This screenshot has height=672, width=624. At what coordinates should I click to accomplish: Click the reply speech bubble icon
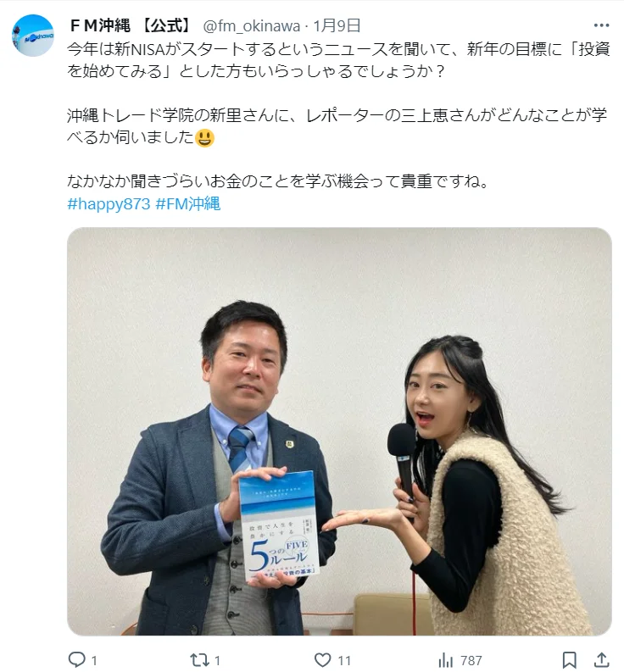click(x=77, y=659)
